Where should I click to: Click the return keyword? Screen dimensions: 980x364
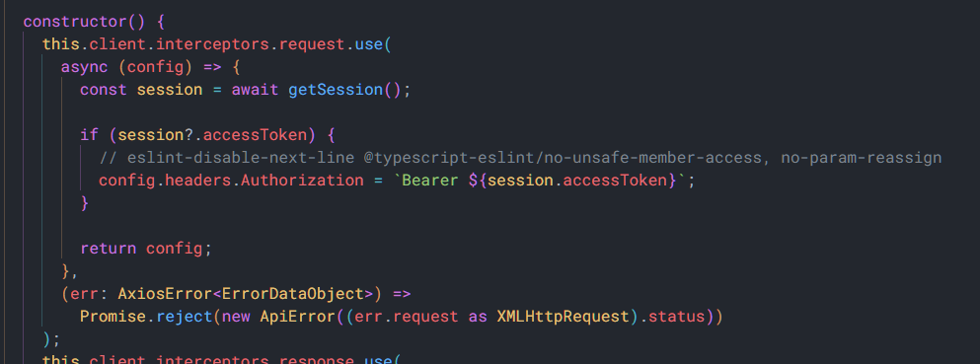109,249
